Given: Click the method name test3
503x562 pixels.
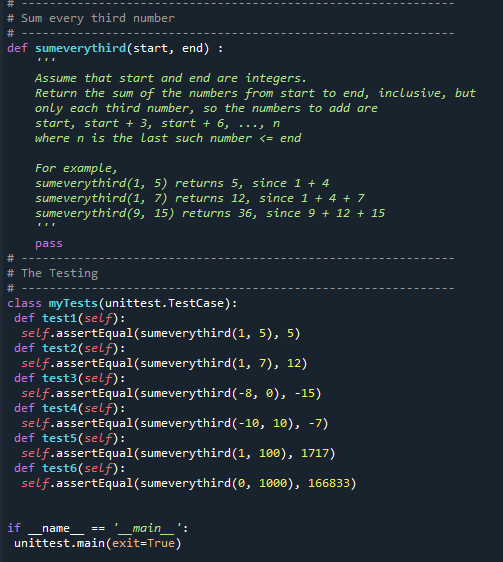Looking at the screenshot, I should point(60,378).
